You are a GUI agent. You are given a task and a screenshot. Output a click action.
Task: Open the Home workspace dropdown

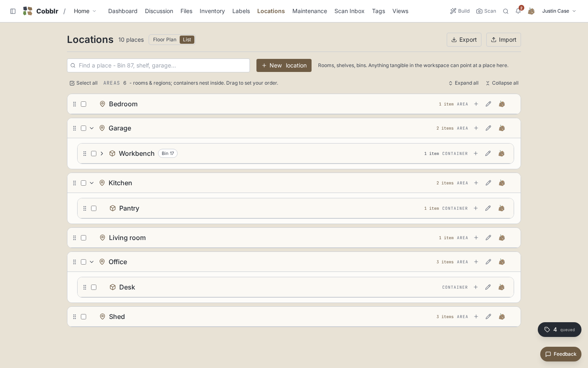point(85,11)
